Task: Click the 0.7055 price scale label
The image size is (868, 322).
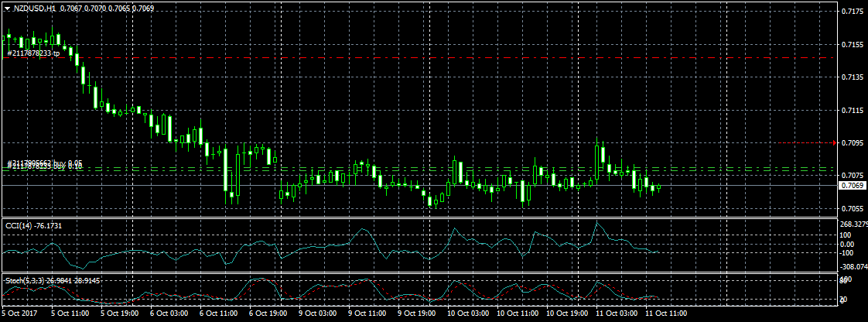Action: pos(853,209)
